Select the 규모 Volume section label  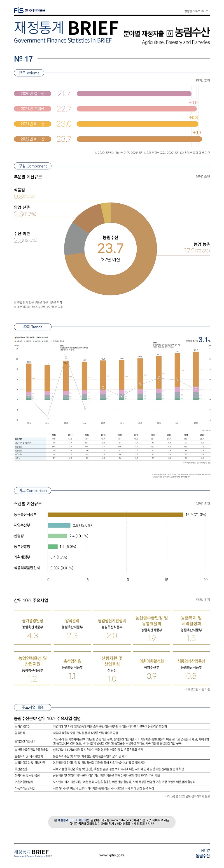[x=29, y=73]
